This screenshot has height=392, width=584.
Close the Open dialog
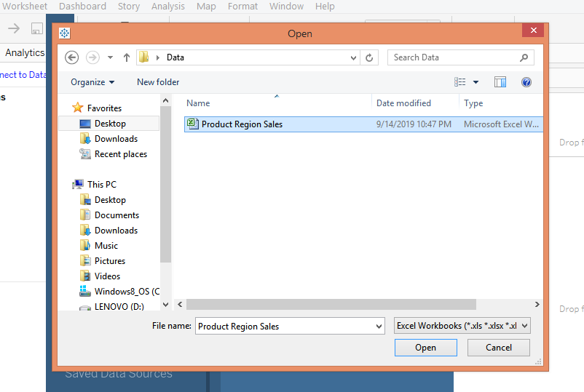coord(533,30)
